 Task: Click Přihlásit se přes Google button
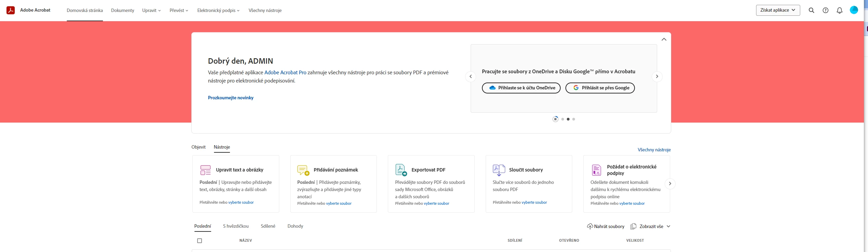[x=600, y=88]
